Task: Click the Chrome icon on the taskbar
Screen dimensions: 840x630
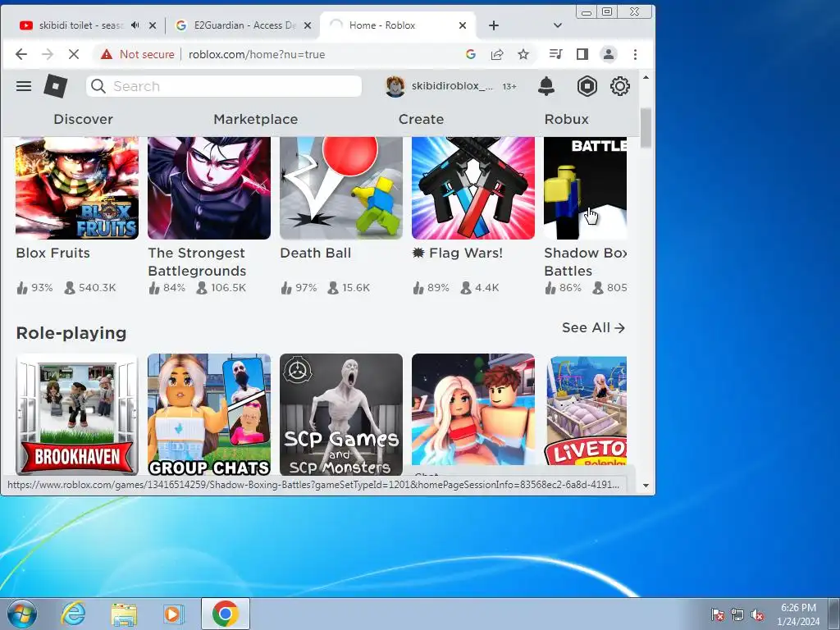Action: pyautogui.click(x=226, y=614)
